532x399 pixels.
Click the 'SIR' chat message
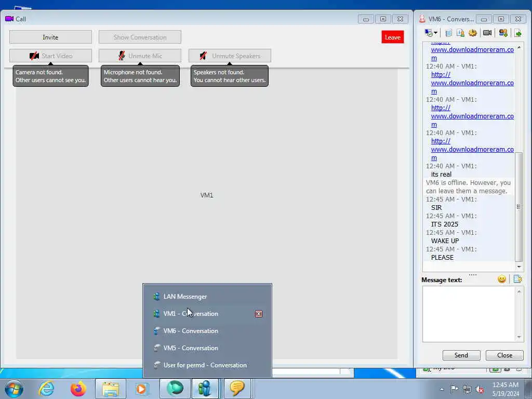point(436,208)
